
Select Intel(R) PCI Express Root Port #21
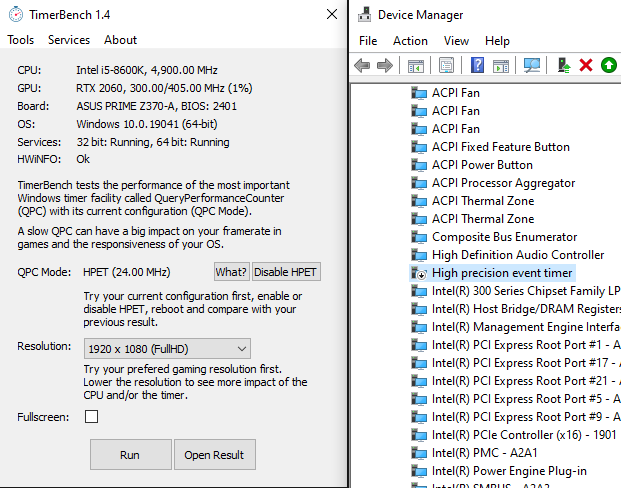tap(526, 381)
